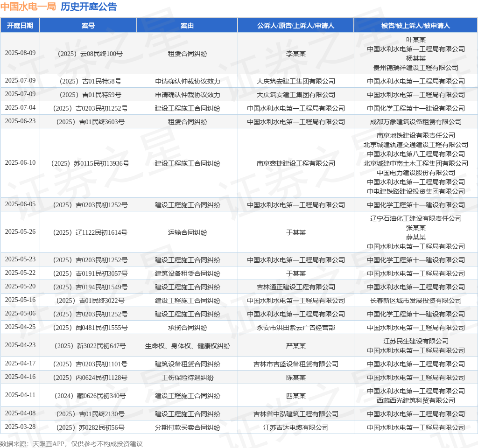Select case number (2025)吉0203民初1101号
478x448 pixels.
pos(90,364)
